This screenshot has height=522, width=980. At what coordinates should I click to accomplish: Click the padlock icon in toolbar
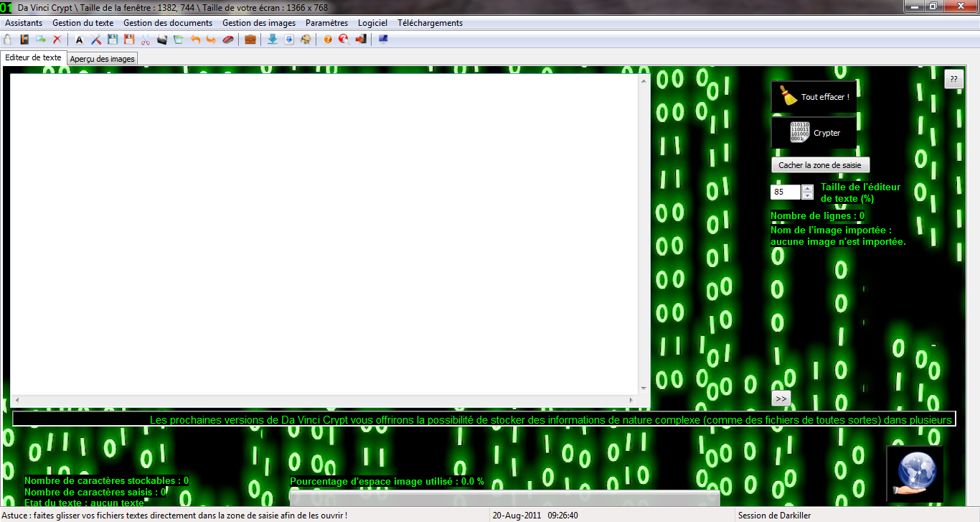pyautogui.click(x=8, y=39)
